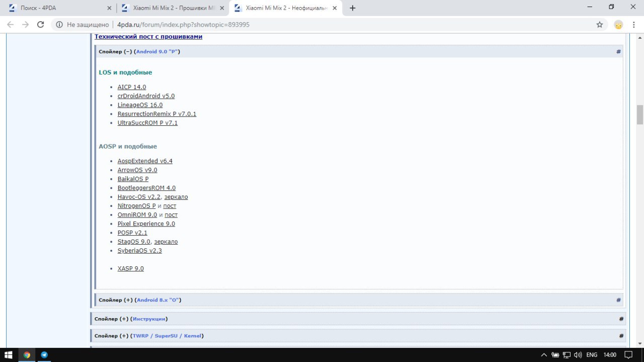The width and height of the screenshot is (644, 362).
Task: Open the ArrowOS v9.0 link
Action: pyautogui.click(x=137, y=170)
